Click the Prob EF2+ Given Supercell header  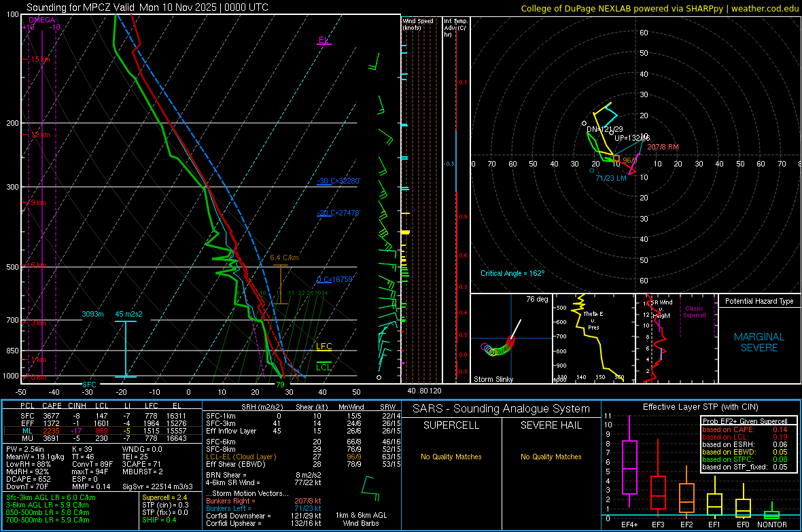point(745,421)
